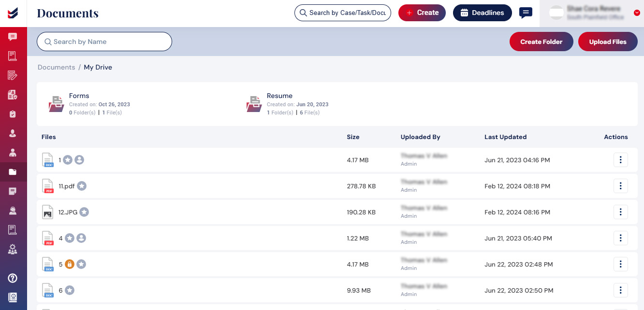Open the team group icon in the sidebar

point(13,250)
